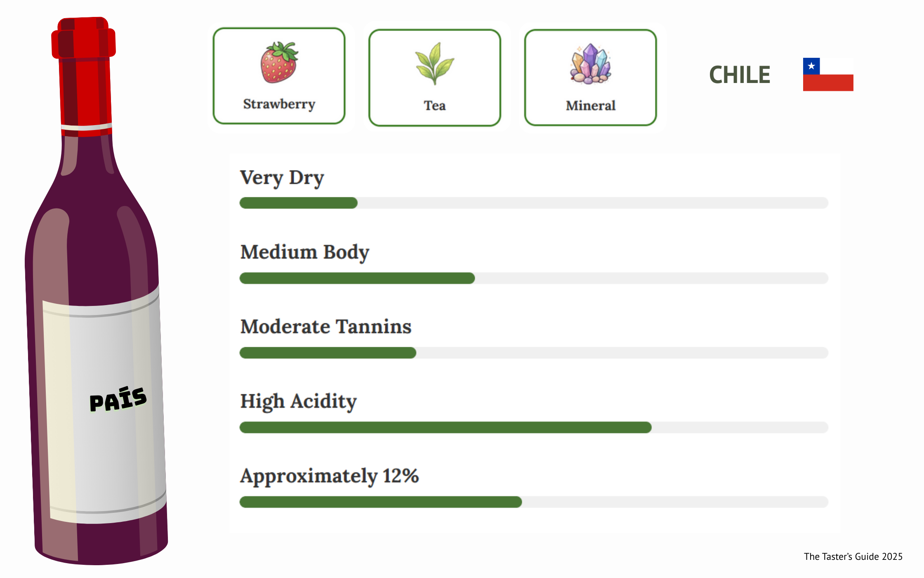Image resolution: width=924 pixels, height=578 pixels.
Task: Click the CHILE country heading
Action: point(739,75)
